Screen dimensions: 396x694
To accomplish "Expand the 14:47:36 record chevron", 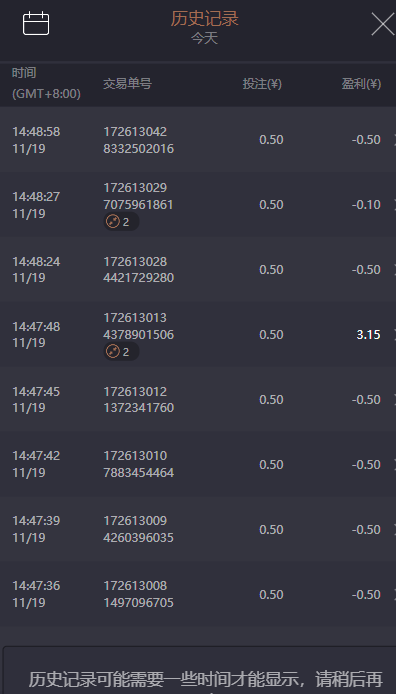I will [x=394, y=594].
